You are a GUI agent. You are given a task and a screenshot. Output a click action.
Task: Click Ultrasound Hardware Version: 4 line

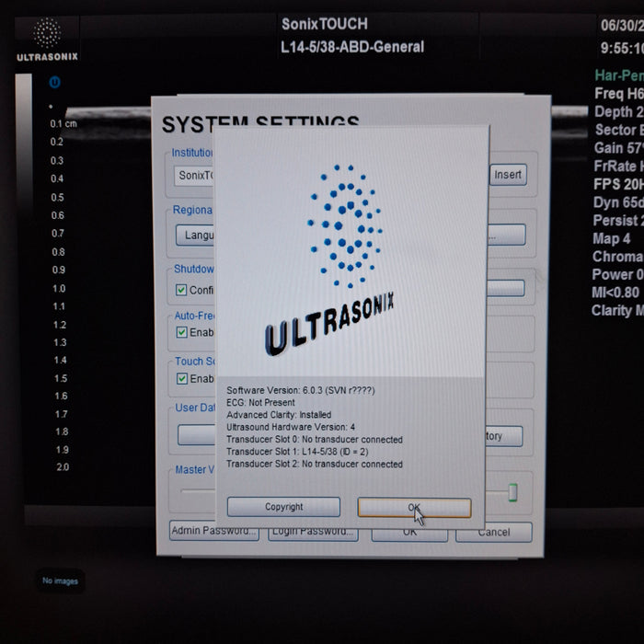(291, 427)
